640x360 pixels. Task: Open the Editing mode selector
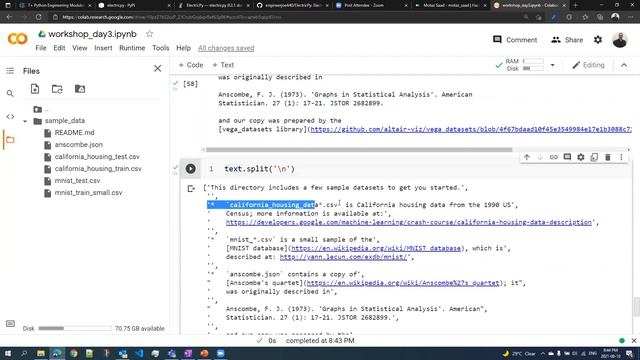[588, 65]
